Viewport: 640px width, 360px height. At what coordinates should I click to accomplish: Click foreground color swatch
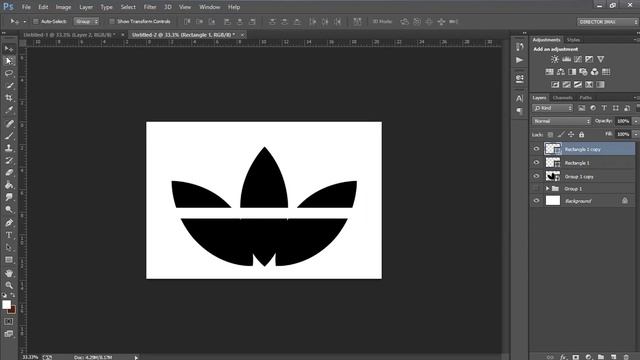pyautogui.click(x=6, y=304)
